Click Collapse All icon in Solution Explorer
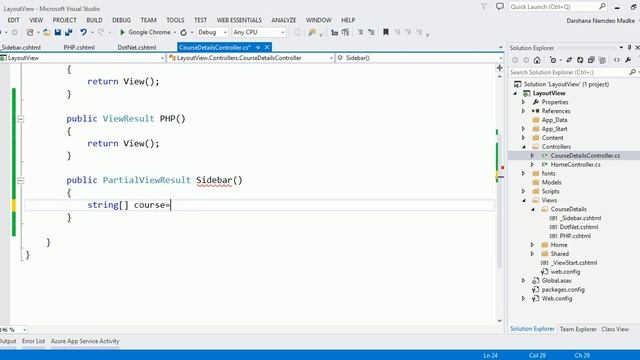Image resolution: width=640 pixels, height=360 pixels. 591,60
